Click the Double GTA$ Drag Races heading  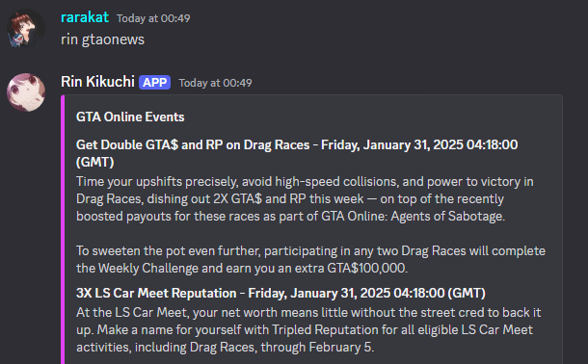pyautogui.click(x=297, y=153)
